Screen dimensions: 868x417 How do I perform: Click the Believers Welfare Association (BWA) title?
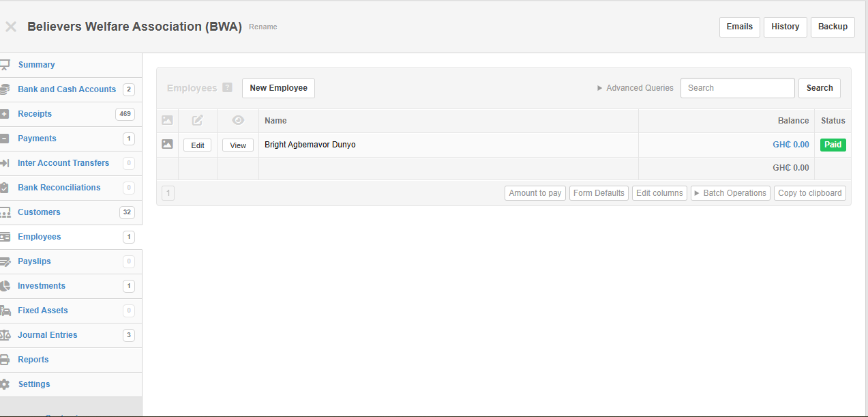(x=134, y=27)
